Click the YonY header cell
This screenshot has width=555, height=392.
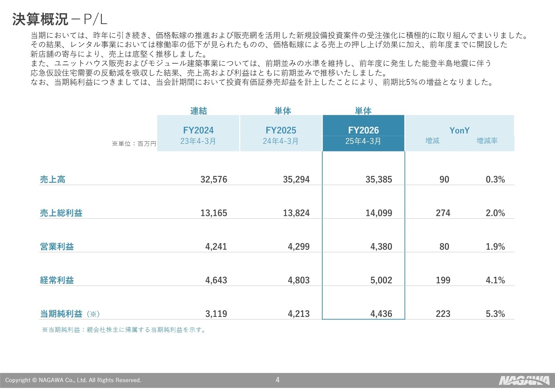pyautogui.click(x=459, y=130)
